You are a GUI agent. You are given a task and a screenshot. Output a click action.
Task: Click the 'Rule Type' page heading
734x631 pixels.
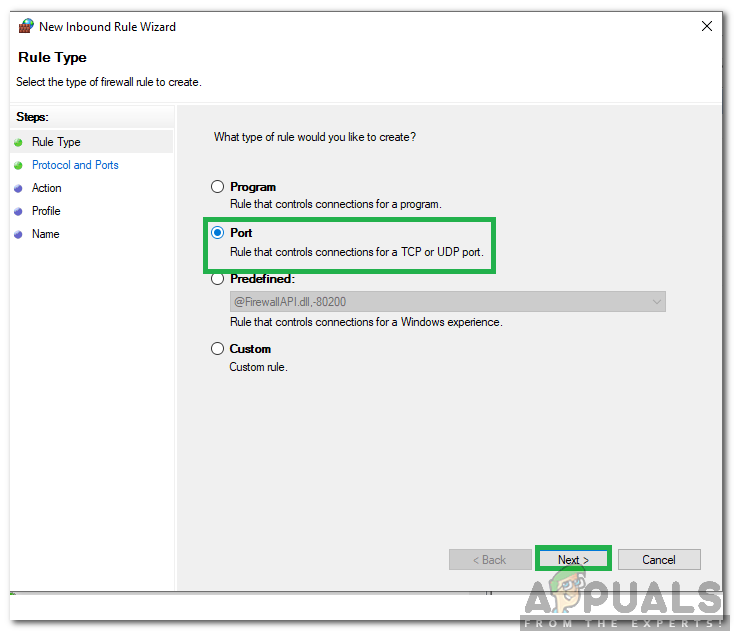coord(52,57)
